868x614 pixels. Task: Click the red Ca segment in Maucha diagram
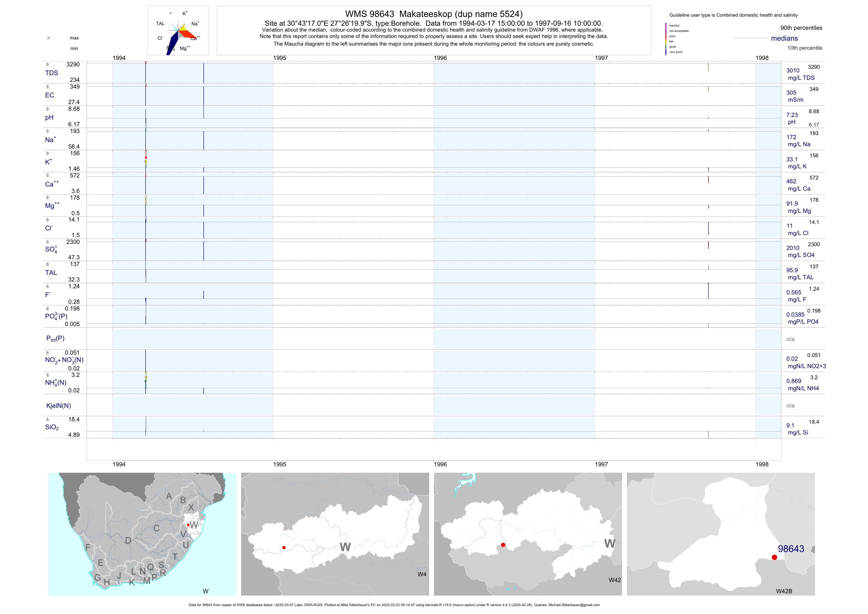pos(187,34)
